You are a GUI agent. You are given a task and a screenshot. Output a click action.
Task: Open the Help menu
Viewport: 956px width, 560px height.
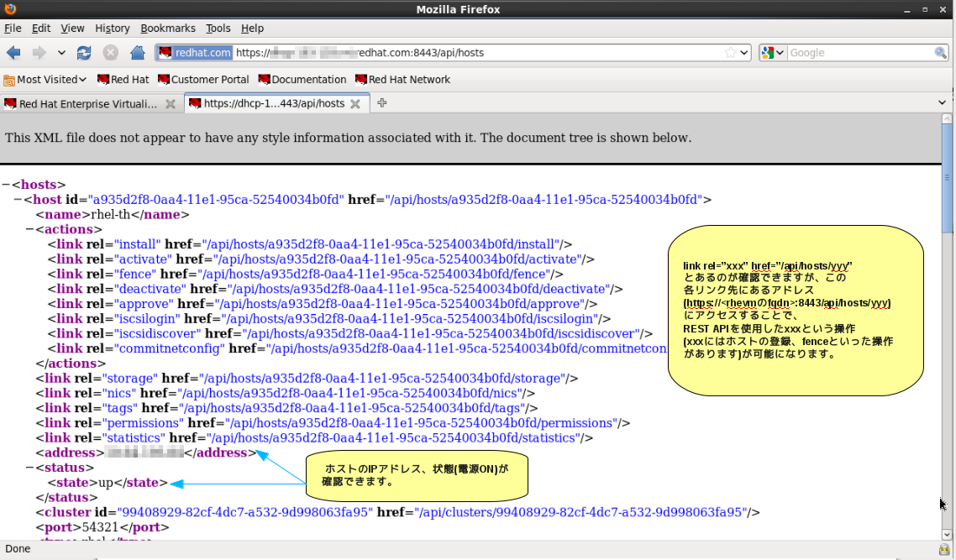tap(252, 28)
